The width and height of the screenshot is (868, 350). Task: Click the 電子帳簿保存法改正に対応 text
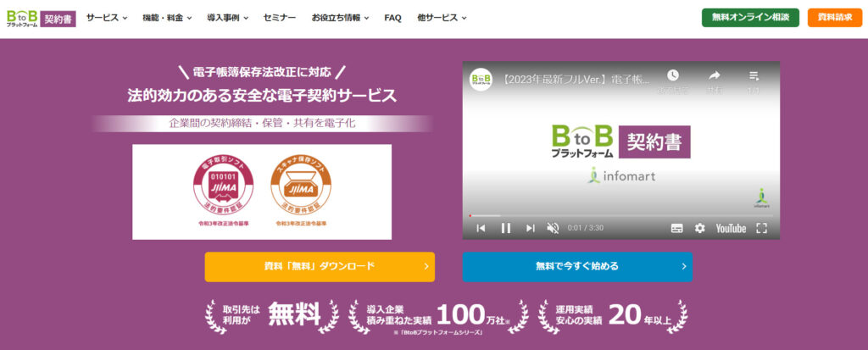tap(263, 72)
